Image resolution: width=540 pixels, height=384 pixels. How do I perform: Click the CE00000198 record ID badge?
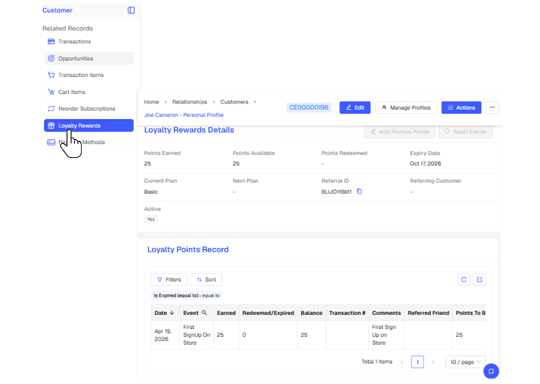[x=309, y=107]
